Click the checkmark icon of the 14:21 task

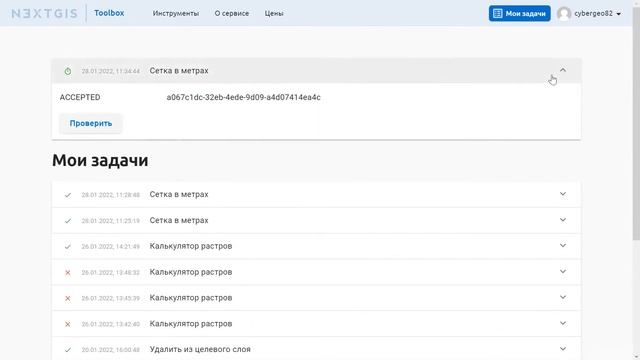point(68,247)
